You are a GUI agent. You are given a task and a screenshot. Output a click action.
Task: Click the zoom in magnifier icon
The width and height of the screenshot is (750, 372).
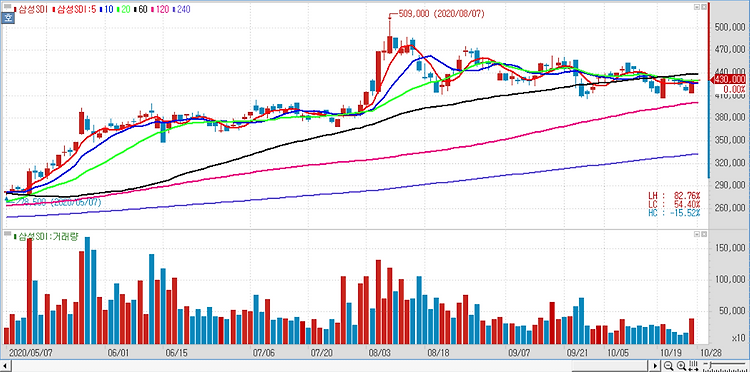681,367
